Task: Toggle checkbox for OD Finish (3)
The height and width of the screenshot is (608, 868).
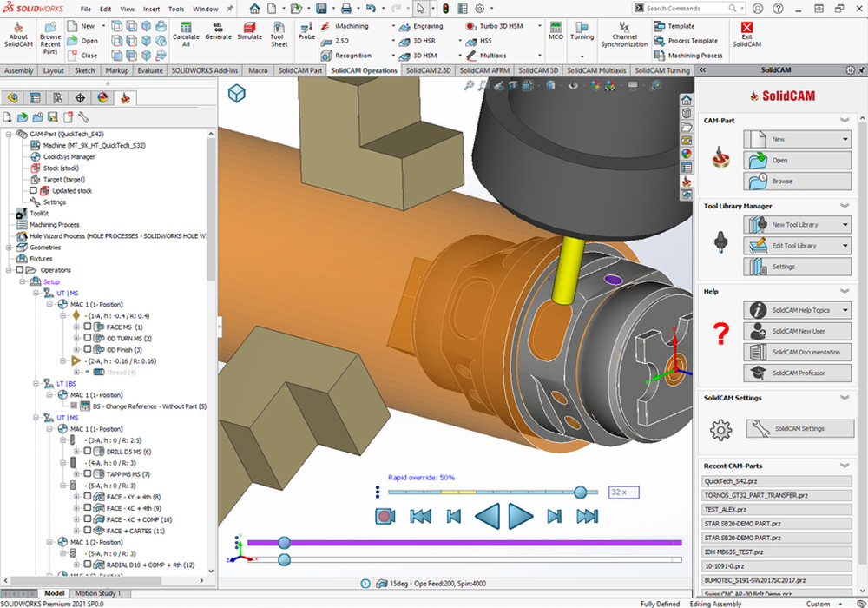Action: 87,349
